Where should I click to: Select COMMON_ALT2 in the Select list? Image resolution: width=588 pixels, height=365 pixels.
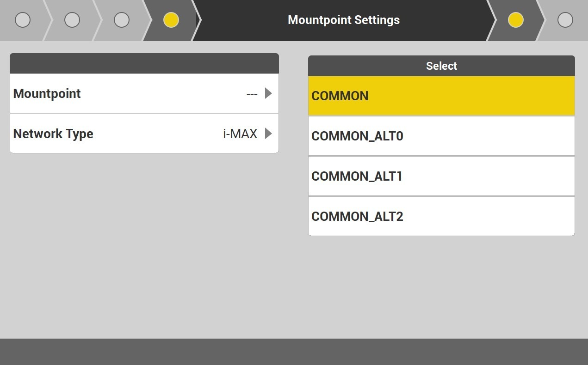(441, 216)
